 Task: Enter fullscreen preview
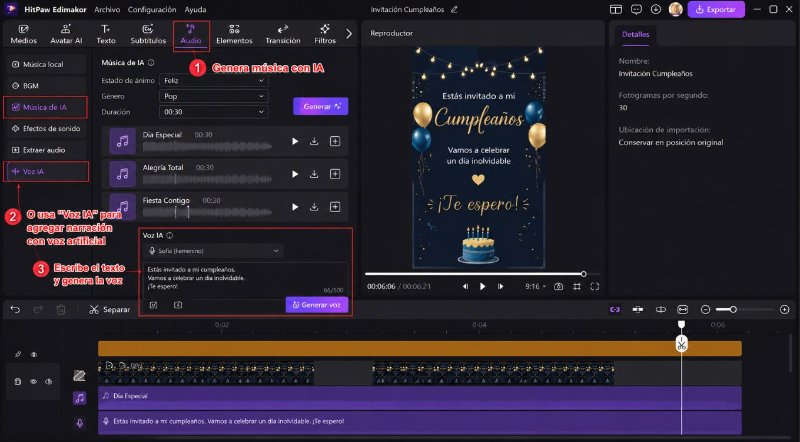click(x=595, y=286)
